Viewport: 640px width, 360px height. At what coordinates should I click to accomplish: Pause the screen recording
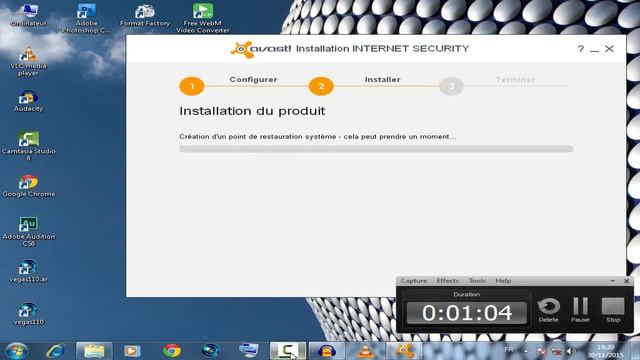580,310
